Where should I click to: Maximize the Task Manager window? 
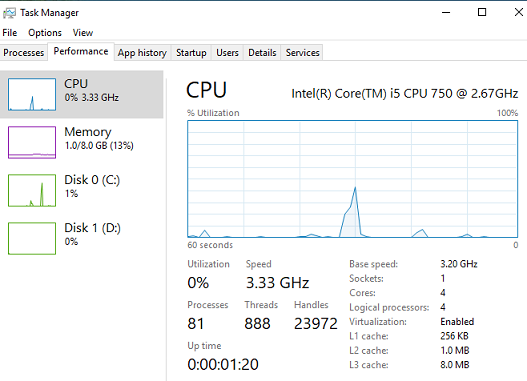coord(482,12)
